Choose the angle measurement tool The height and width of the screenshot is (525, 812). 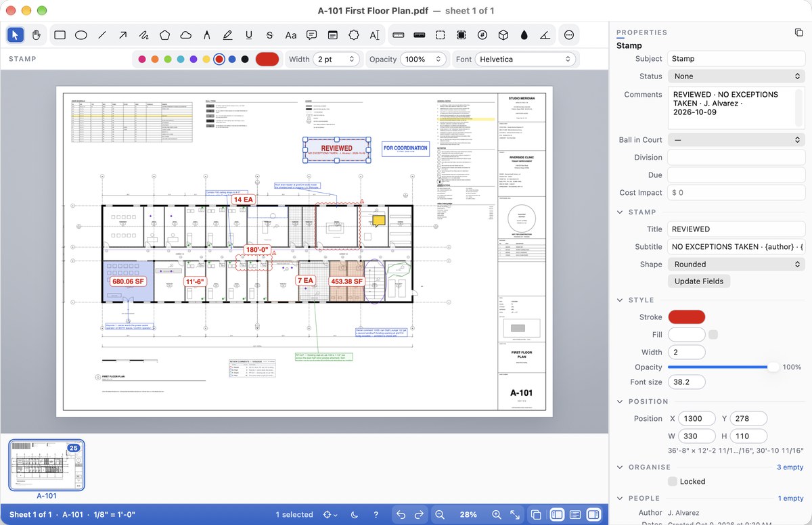click(545, 35)
